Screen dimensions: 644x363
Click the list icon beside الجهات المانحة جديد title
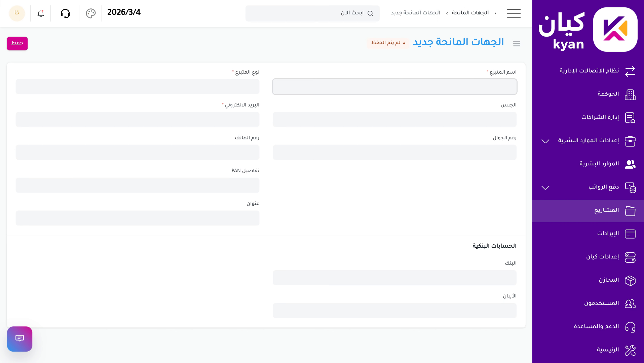pyautogui.click(x=517, y=43)
